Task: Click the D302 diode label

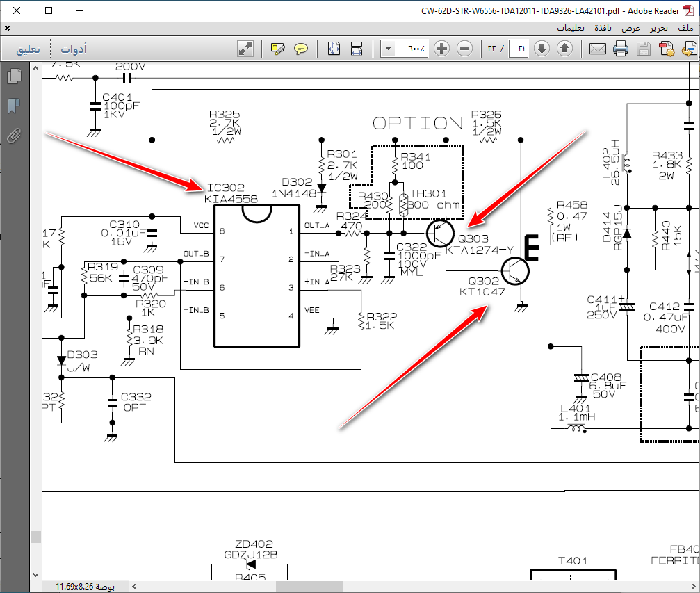Action: point(297,182)
